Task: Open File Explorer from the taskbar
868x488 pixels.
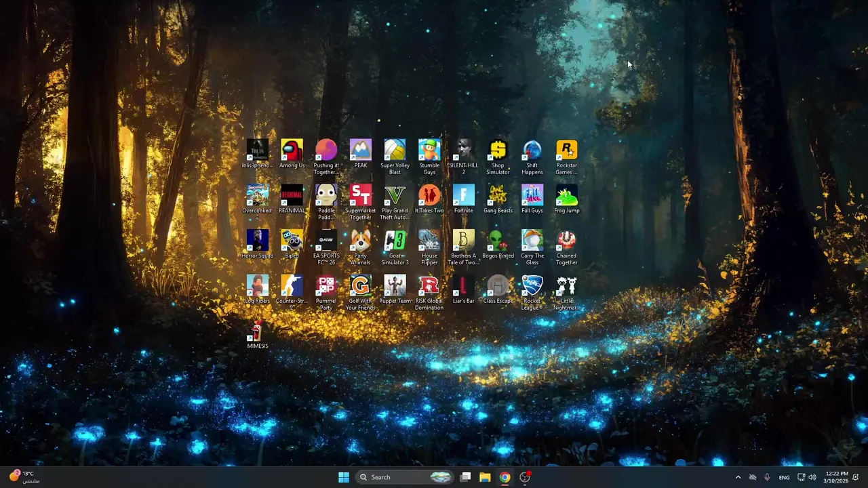Action: tap(485, 477)
